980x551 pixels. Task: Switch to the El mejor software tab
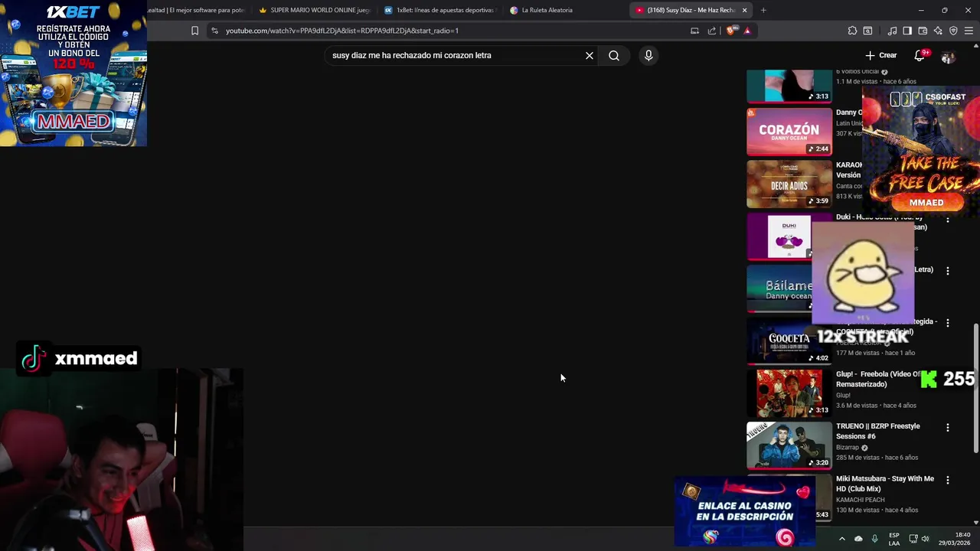click(198, 10)
